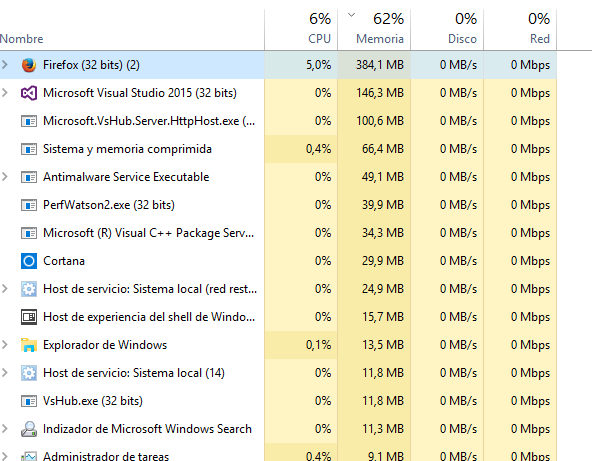Sort processes by the CPU column header

[x=301, y=29]
